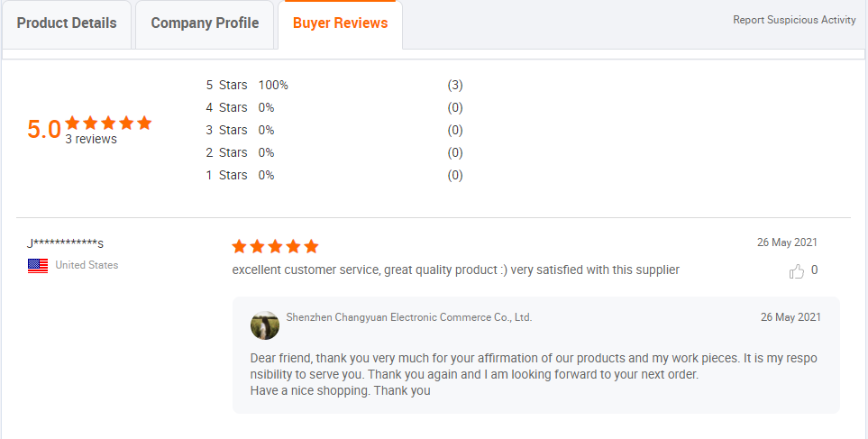Click the seller's avatar thumbnail
Image resolution: width=868 pixels, height=439 pixels.
pos(265,325)
